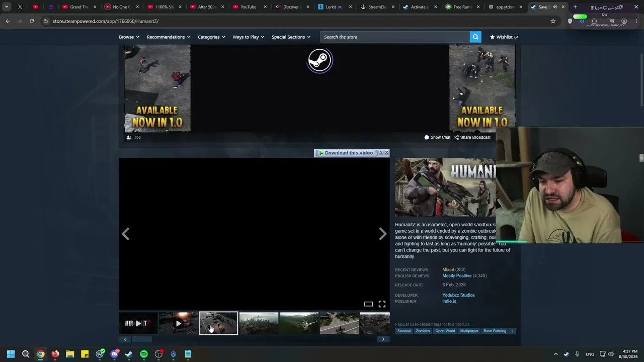
Task: Open File Explorer from the taskbar
Action: click(70, 354)
